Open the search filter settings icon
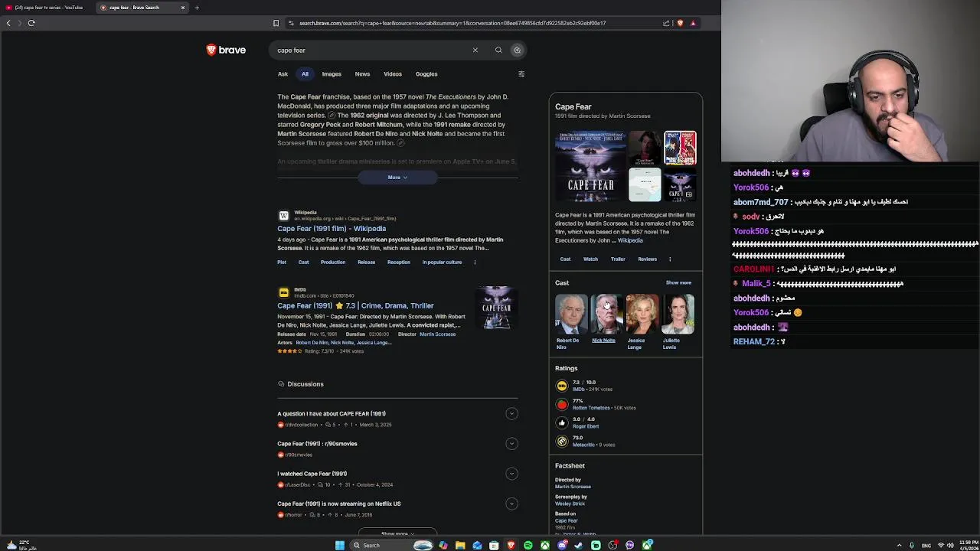980x551 pixels. tap(521, 74)
